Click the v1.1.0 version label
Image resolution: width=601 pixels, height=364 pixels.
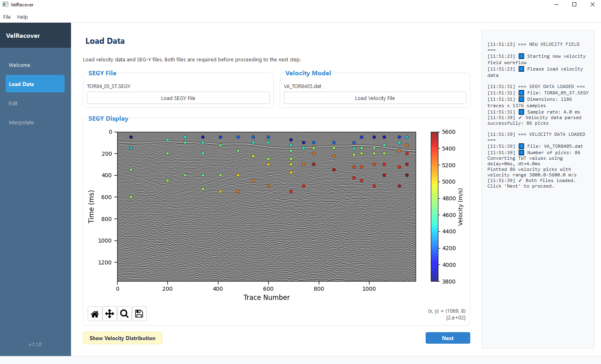click(x=35, y=344)
